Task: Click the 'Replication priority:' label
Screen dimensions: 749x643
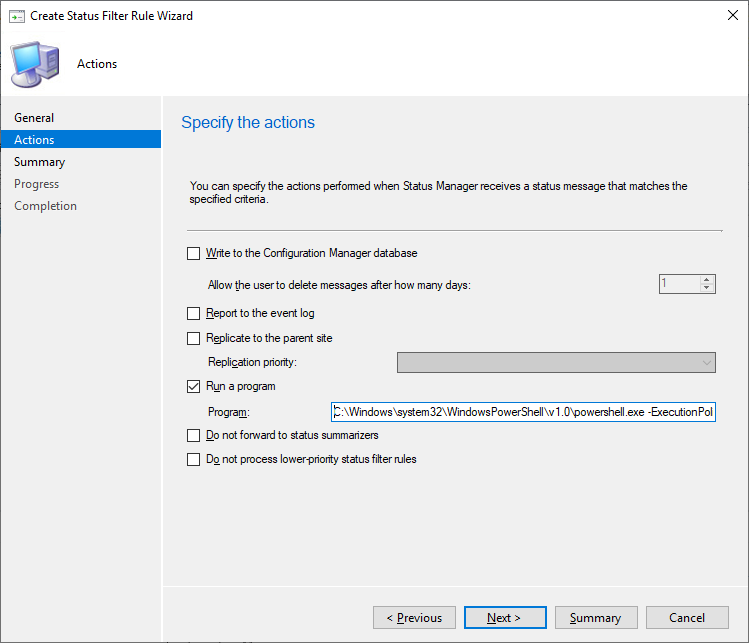Action: tap(252, 362)
